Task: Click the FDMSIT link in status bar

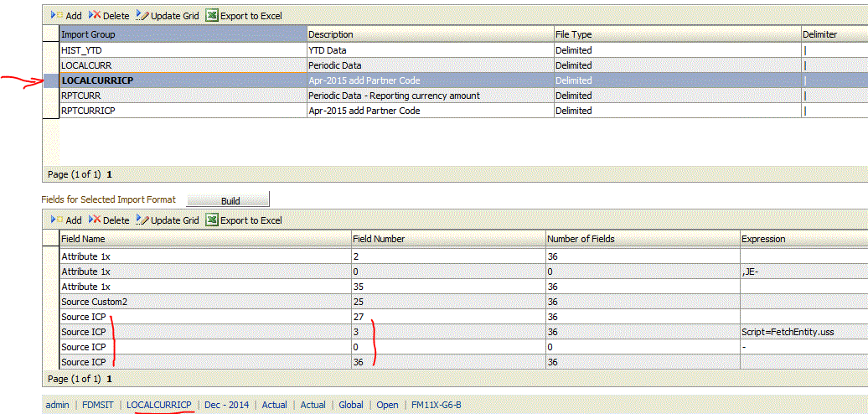Action: (98, 405)
